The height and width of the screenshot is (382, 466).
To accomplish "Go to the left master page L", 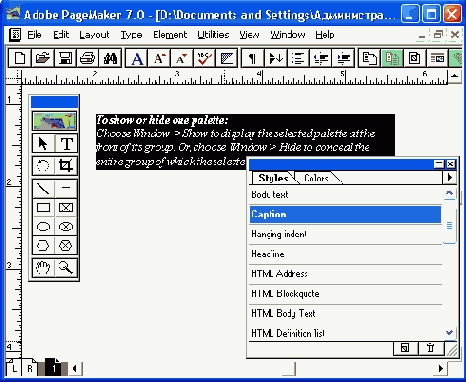I will pos(14,367).
